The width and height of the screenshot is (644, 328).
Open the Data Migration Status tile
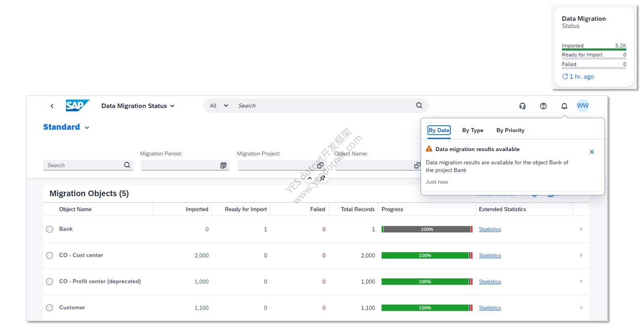594,47
